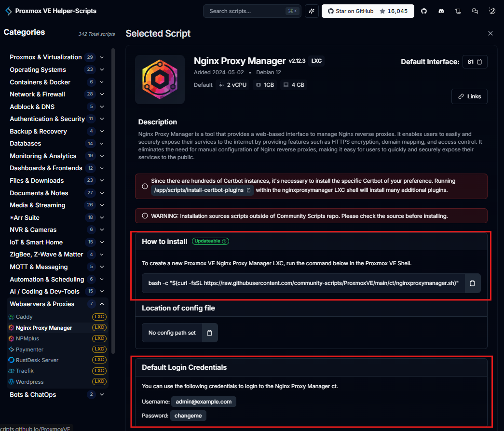Click the Star on GitHub button
This screenshot has height=431, width=504.
pyautogui.click(x=368, y=11)
